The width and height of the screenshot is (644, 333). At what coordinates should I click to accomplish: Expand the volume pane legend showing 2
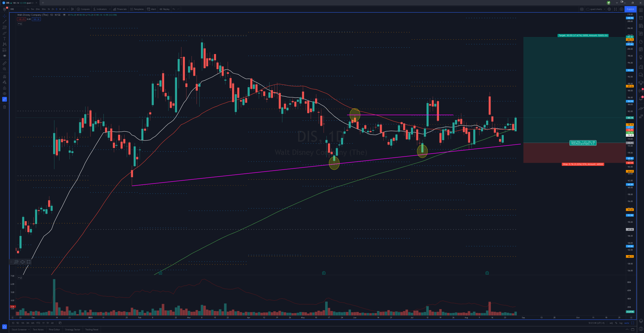point(20,278)
